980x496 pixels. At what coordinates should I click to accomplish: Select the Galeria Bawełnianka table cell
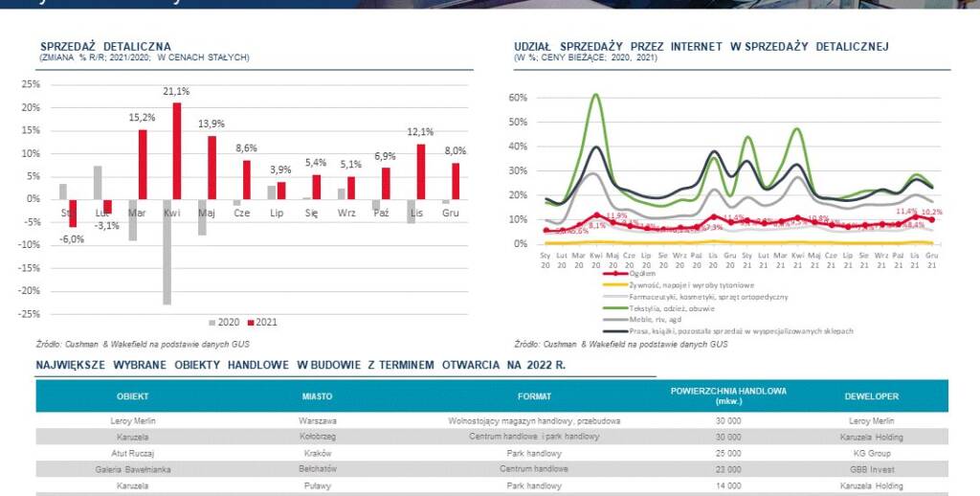132,469
